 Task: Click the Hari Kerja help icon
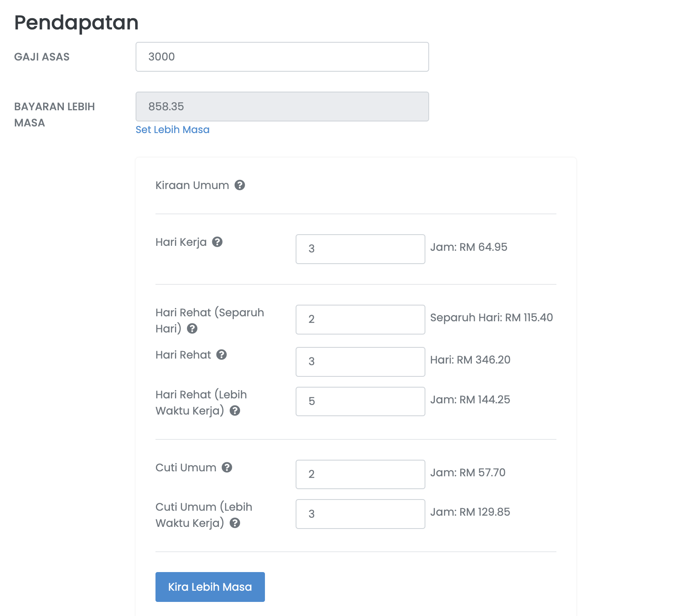pos(217,242)
